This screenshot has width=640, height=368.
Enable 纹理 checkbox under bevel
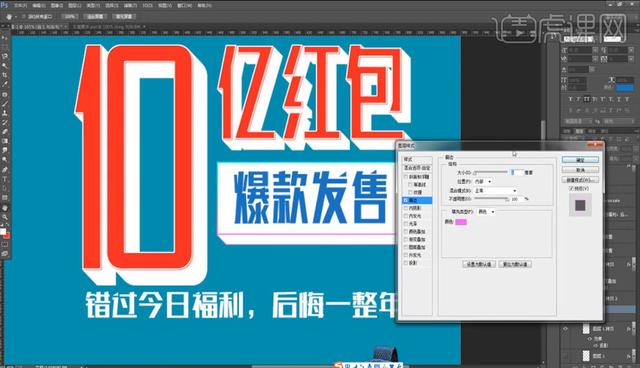point(410,192)
